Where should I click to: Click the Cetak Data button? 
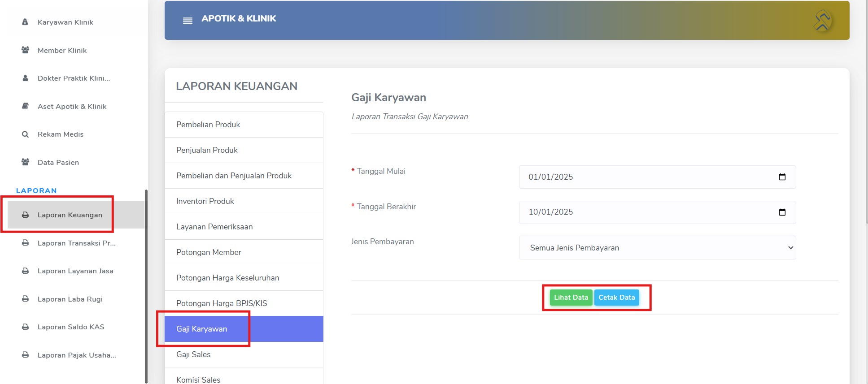click(x=617, y=298)
